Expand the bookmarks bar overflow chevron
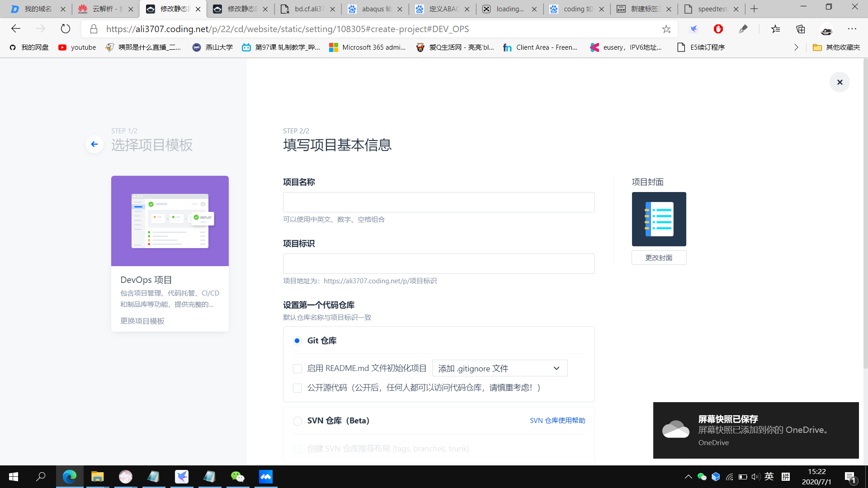This screenshot has width=868, height=488. click(x=796, y=47)
